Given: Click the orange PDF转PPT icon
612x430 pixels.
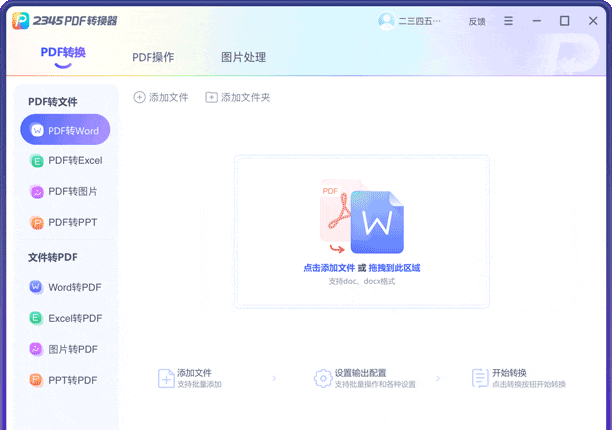Looking at the screenshot, I should tap(37, 223).
